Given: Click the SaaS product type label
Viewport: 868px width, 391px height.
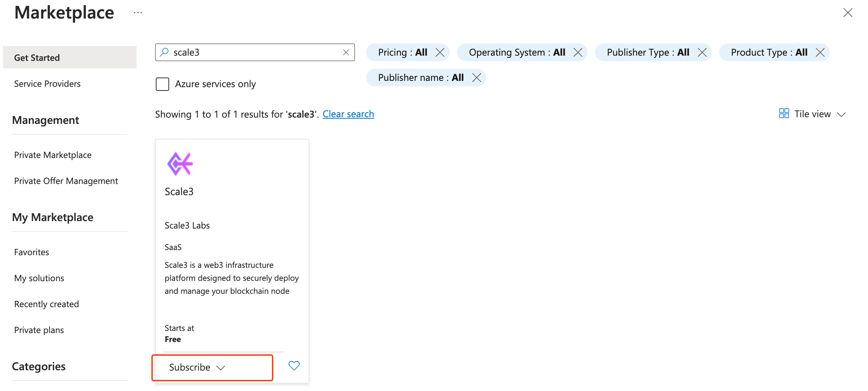Looking at the screenshot, I should click(173, 247).
